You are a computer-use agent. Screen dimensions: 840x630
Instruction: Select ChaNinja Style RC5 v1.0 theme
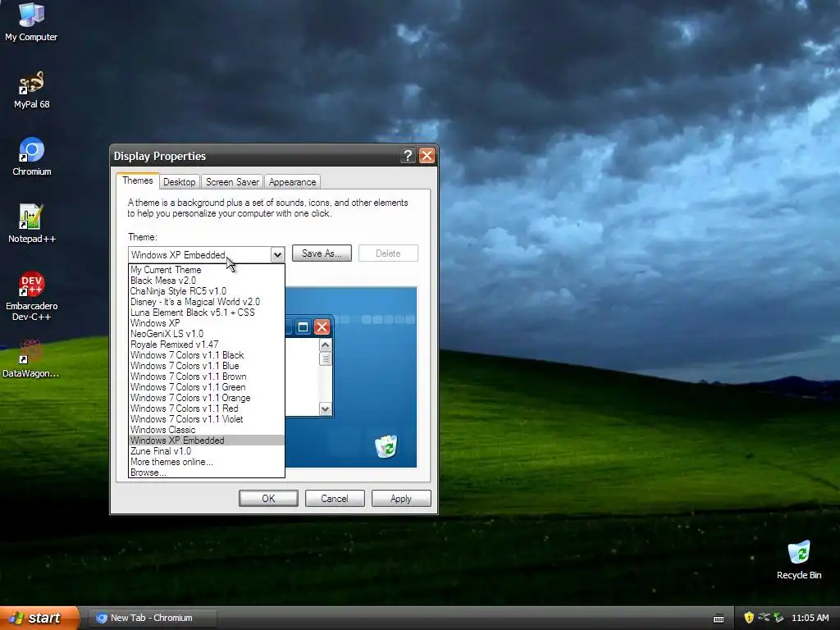point(206,291)
